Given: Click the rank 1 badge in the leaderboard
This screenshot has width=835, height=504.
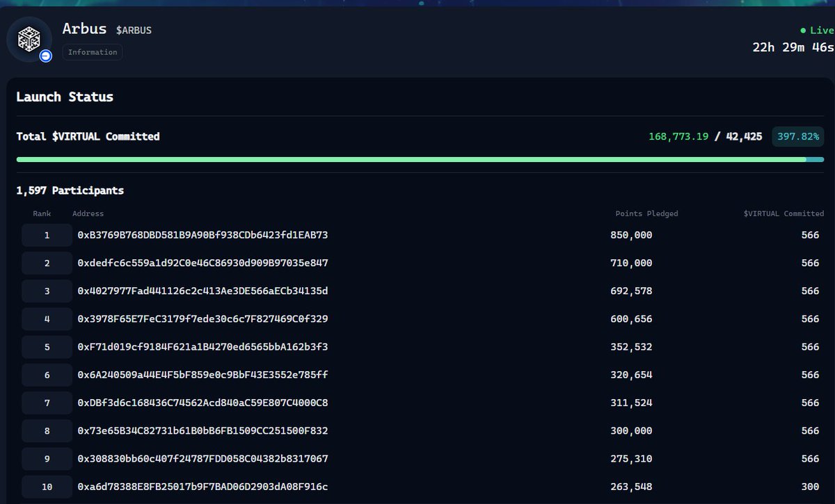Looking at the screenshot, I should tap(47, 235).
